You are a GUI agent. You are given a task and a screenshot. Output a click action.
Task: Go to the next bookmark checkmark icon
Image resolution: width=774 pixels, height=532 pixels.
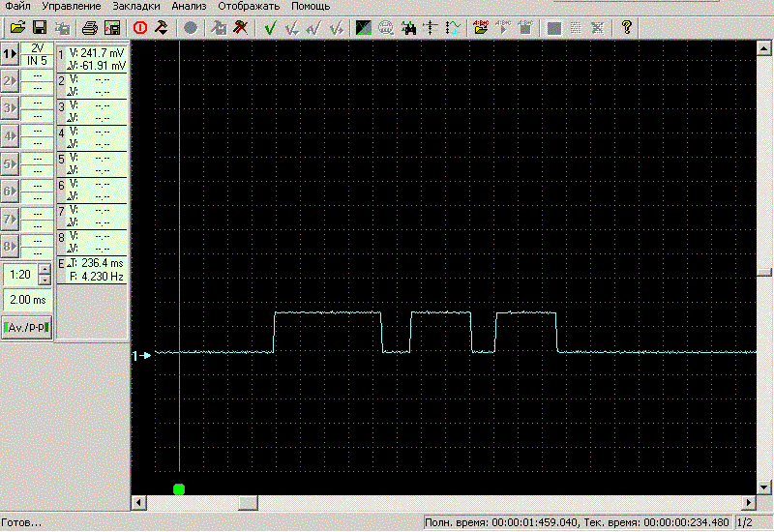[x=336, y=28]
